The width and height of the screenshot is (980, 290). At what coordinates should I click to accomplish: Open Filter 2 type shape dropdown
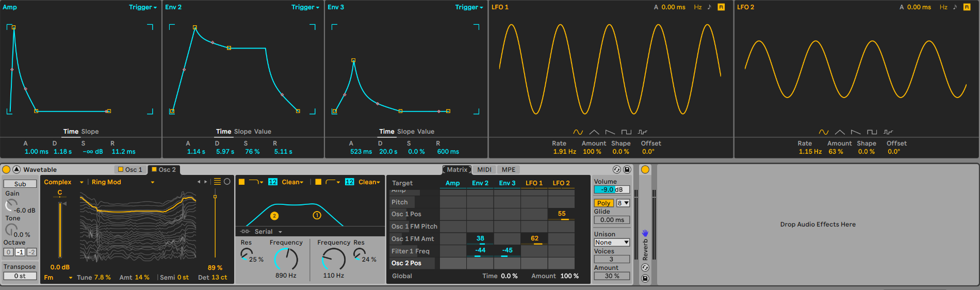pyautogui.click(x=333, y=182)
